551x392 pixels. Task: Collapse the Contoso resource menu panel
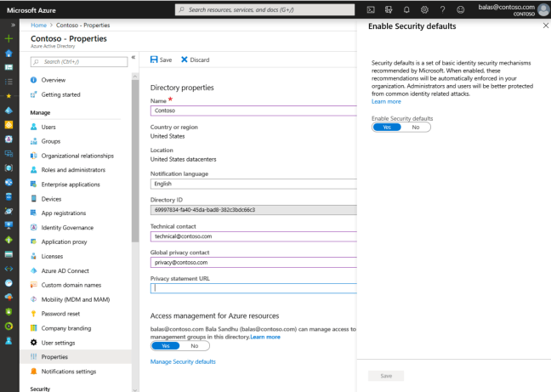[133, 58]
